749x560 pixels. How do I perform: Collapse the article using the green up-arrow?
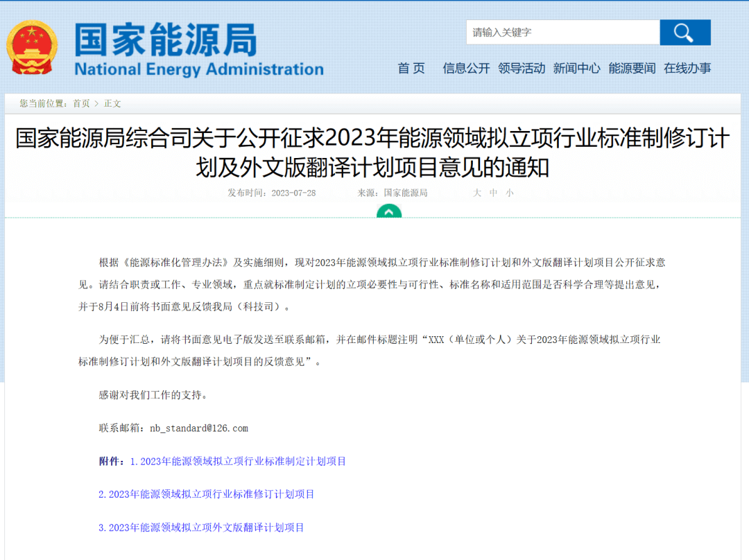coord(388,210)
